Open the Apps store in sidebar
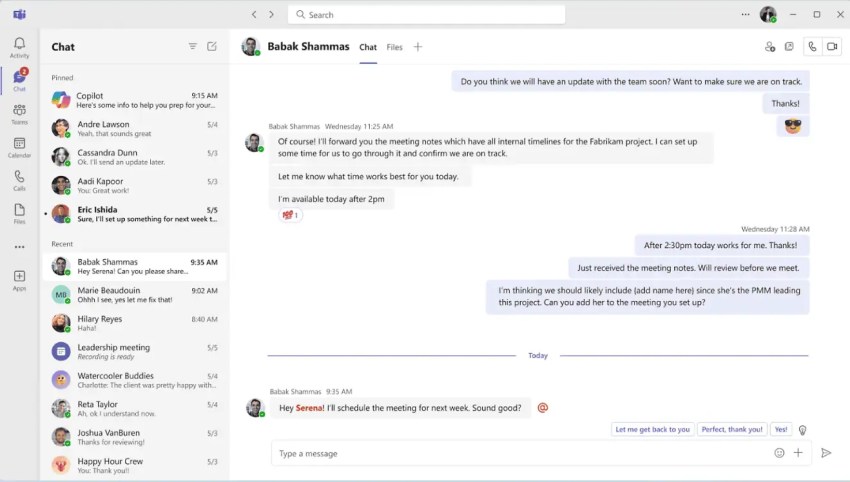Viewport: 850px width, 482px height. (20, 280)
